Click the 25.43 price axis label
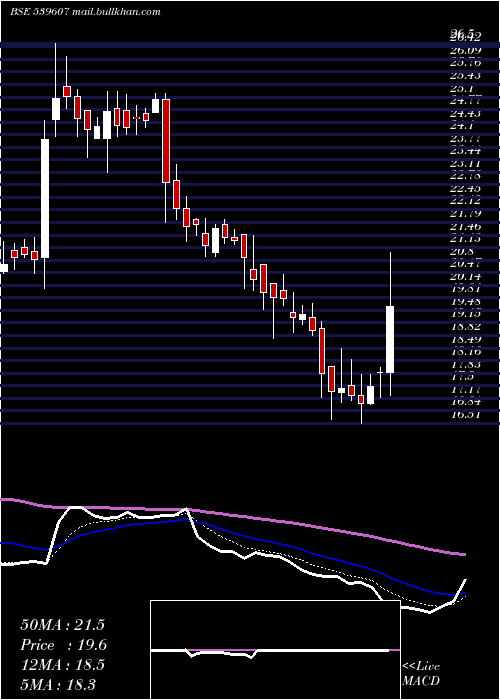Viewport: 500px width, 700px height. point(465,75)
